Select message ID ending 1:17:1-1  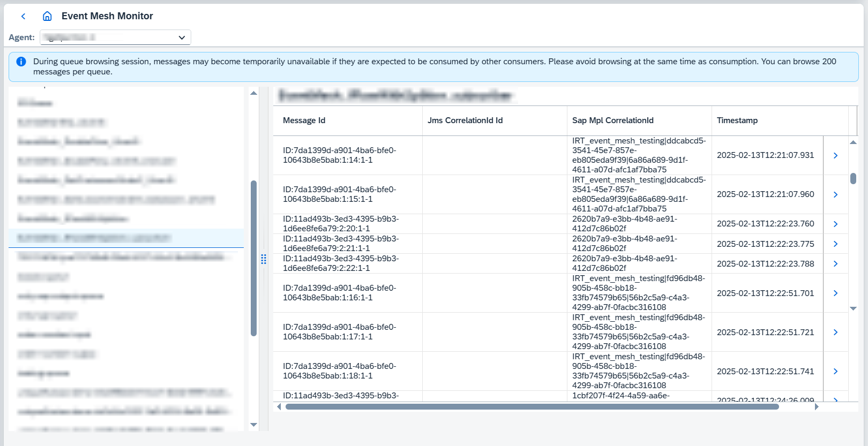(340, 332)
